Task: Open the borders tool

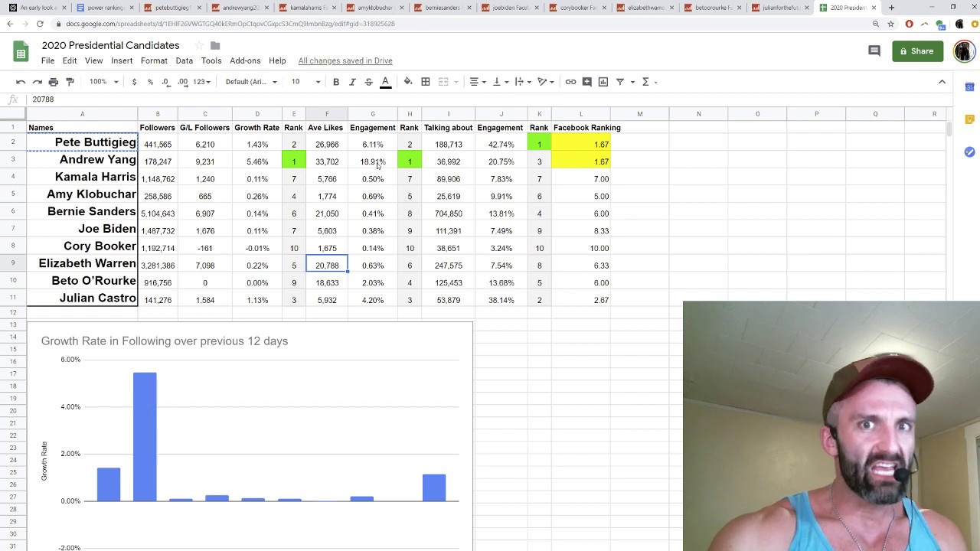Action: pos(426,82)
